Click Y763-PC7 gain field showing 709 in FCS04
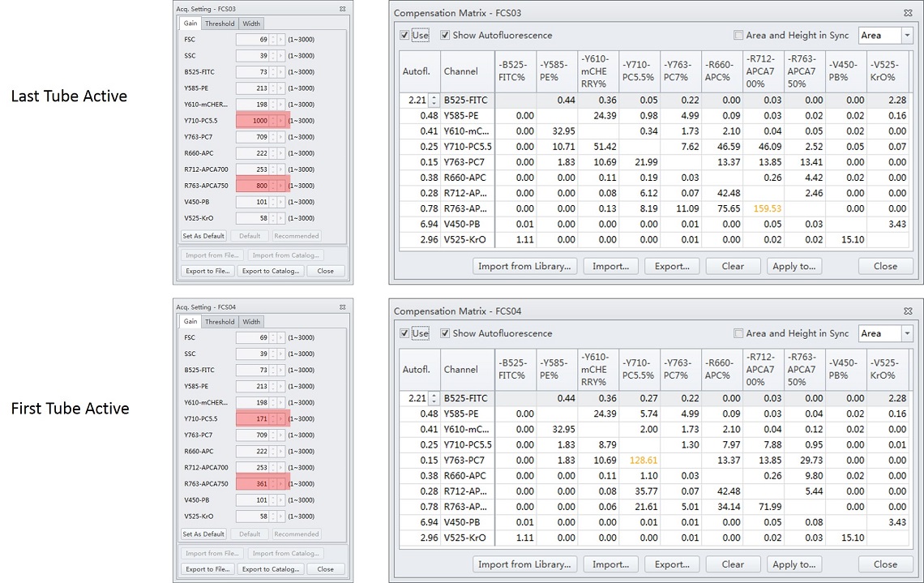The width and height of the screenshot is (924, 583). (x=253, y=435)
